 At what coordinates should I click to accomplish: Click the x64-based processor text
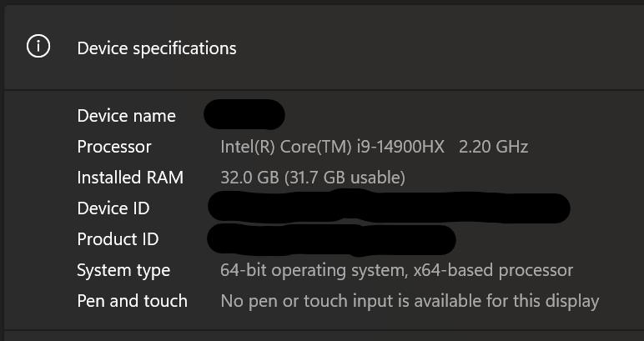pos(493,271)
